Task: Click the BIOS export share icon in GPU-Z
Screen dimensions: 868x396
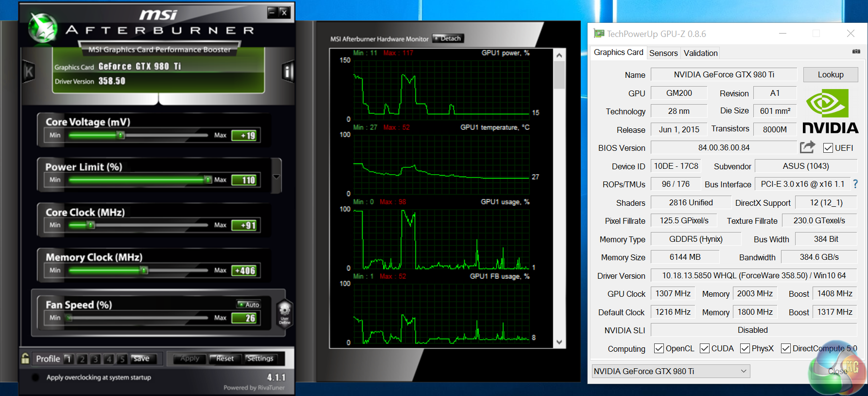Action: (807, 147)
